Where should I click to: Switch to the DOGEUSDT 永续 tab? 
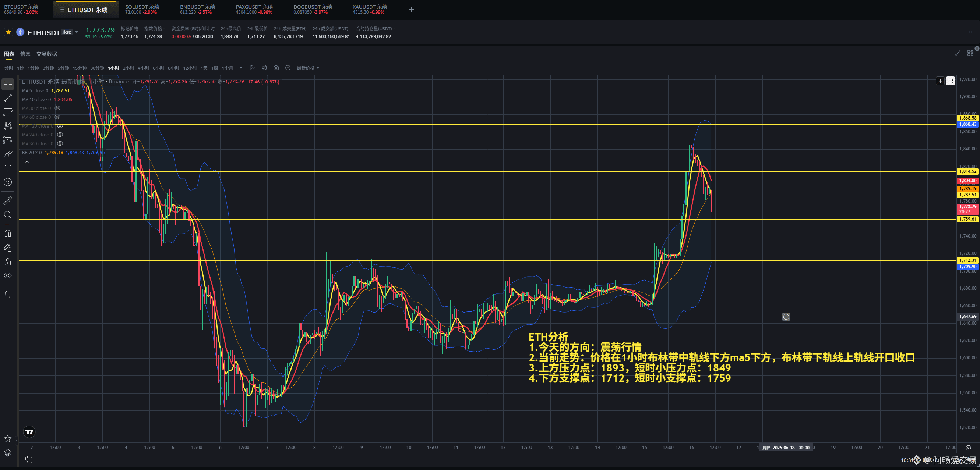pyautogui.click(x=313, y=10)
